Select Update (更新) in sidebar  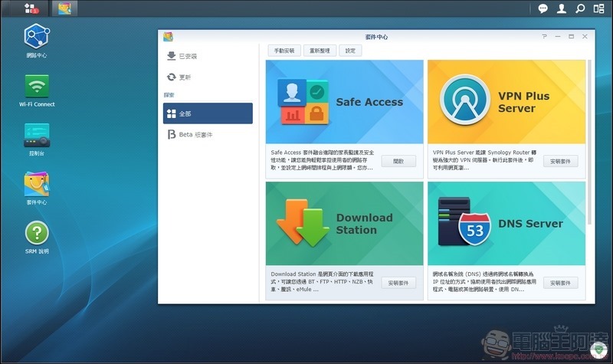click(208, 77)
